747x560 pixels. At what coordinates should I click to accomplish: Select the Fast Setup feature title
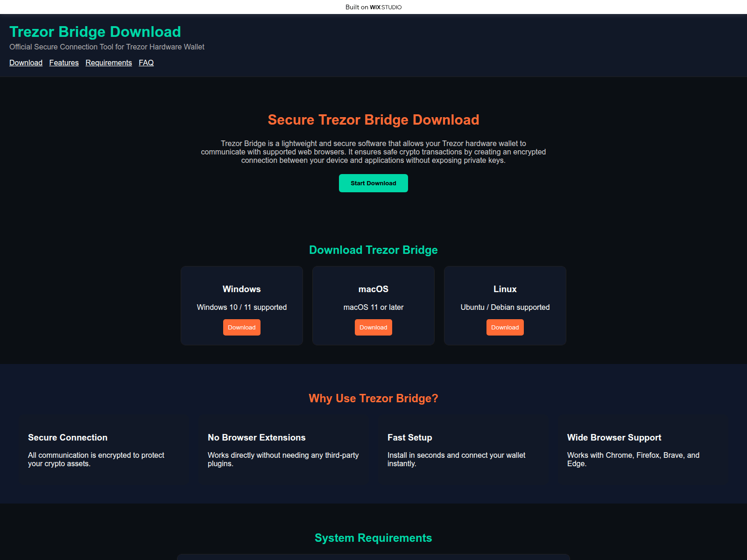tap(409, 437)
